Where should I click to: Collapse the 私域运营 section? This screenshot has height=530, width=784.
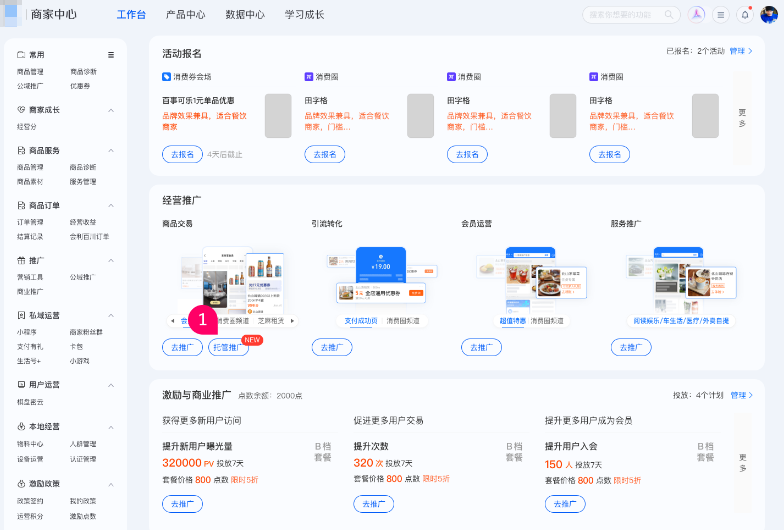click(111, 316)
